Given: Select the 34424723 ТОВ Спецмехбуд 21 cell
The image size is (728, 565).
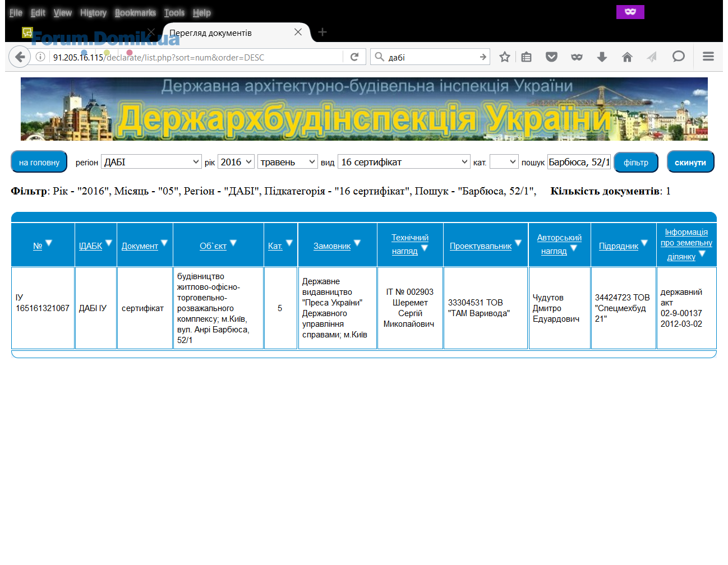Looking at the screenshot, I should 623,308.
